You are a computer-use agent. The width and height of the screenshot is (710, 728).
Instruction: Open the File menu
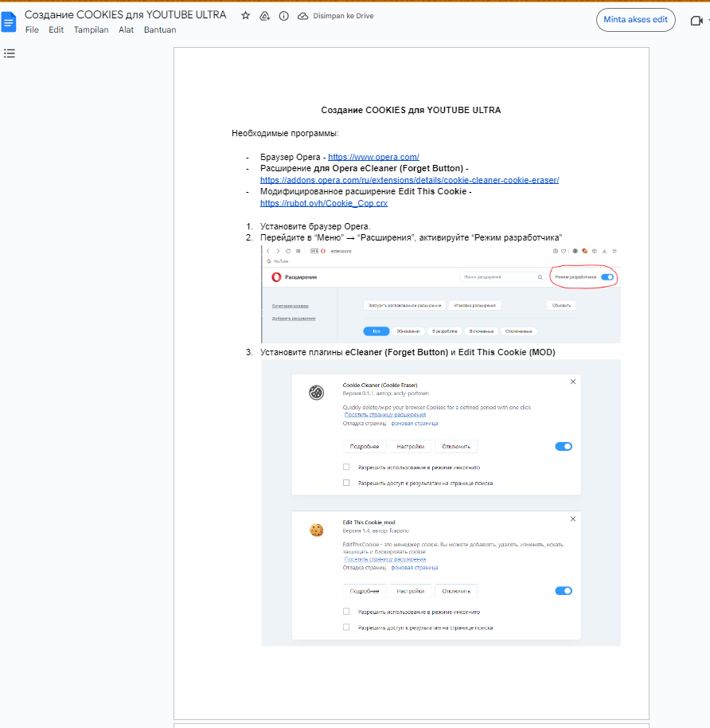pos(32,30)
